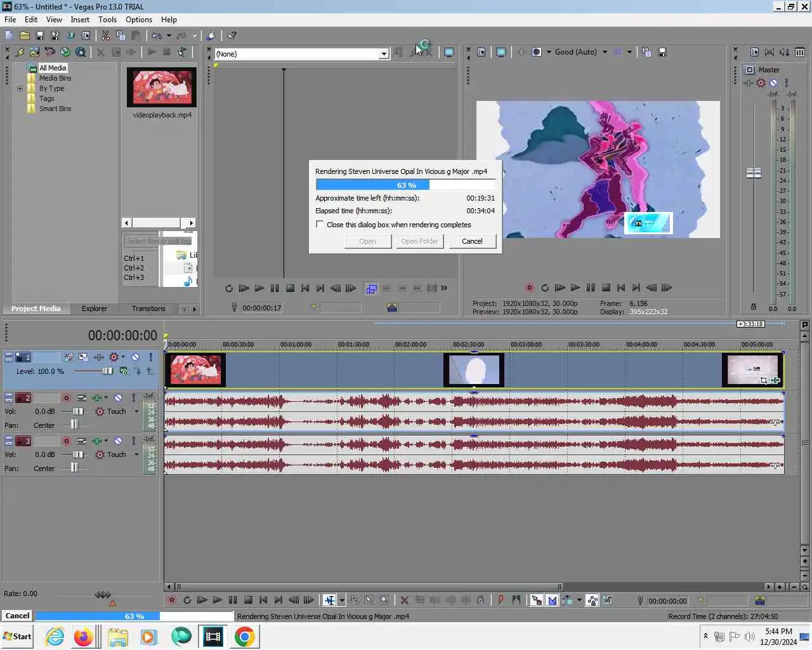Open the File menu
This screenshot has width=812, height=650.
click(x=10, y=20)
